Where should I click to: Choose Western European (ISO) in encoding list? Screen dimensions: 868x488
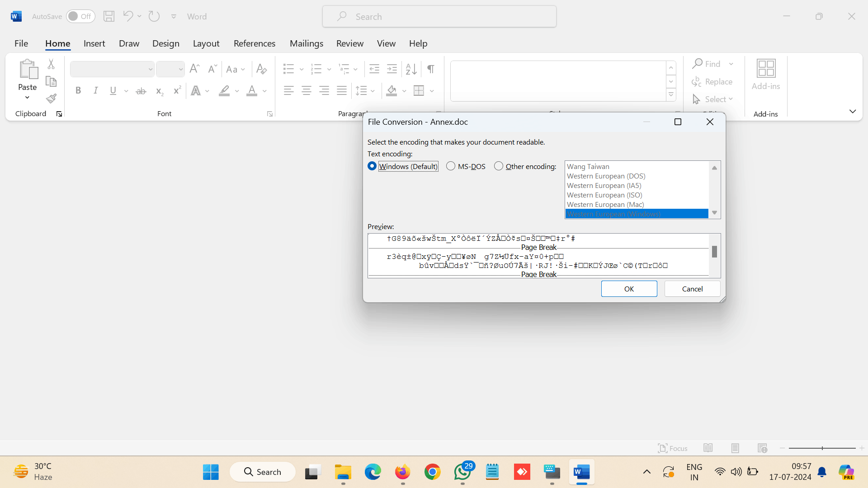pos(604,195)
